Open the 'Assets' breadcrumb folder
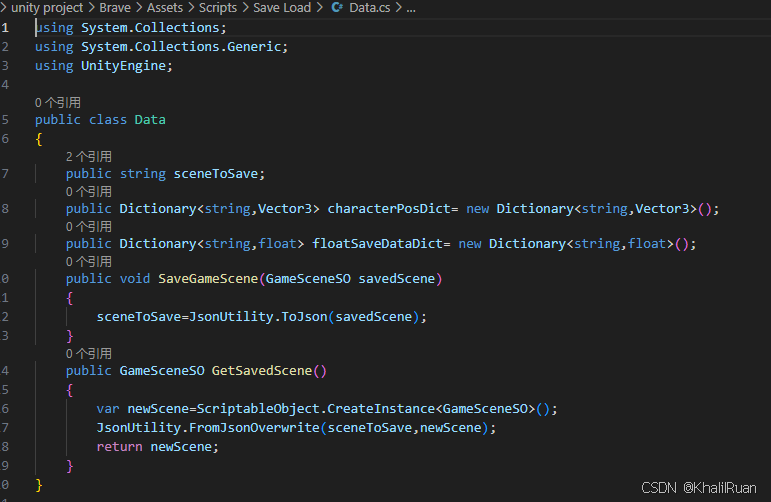Screen dimensions: 771x502 (x=164, y=7)
